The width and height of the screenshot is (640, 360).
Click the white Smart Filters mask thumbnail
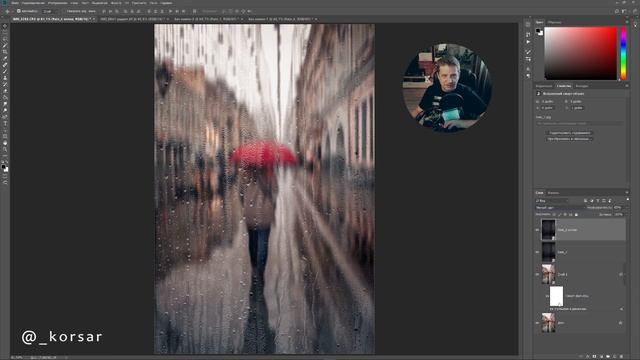(556, 296)
